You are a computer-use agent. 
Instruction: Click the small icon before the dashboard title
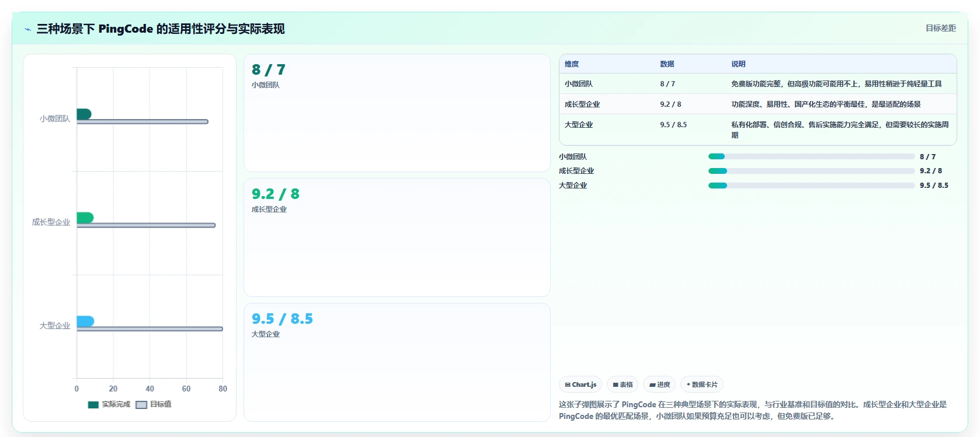pos(27,29)
